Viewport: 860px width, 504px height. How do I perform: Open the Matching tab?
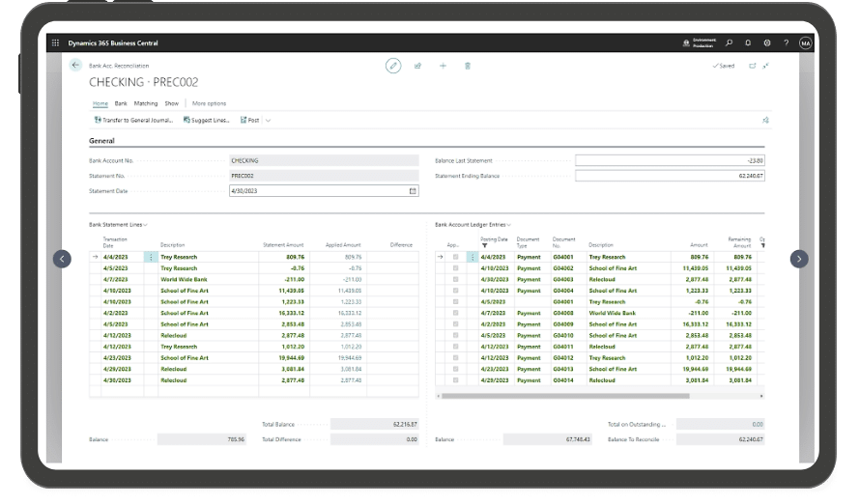[146, 103]
